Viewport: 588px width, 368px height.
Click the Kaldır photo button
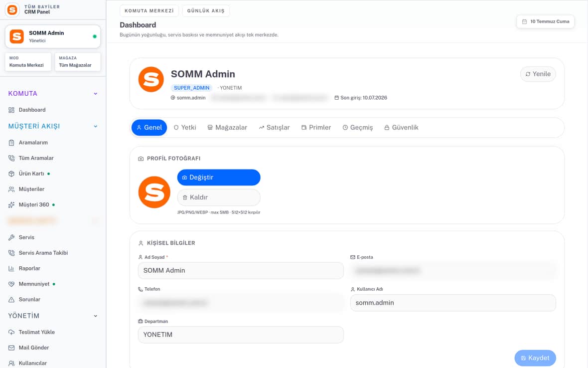pos(219,197)
